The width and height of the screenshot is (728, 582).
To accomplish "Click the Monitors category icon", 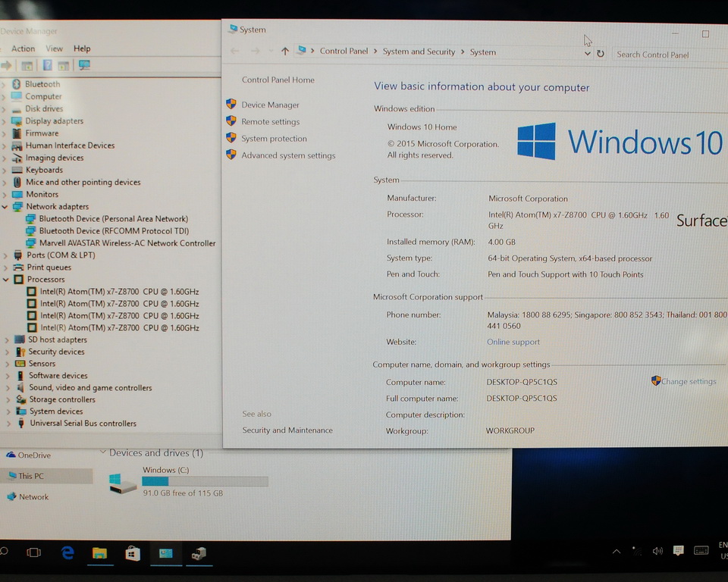I will pyautogui.click(x=17, y=195).
